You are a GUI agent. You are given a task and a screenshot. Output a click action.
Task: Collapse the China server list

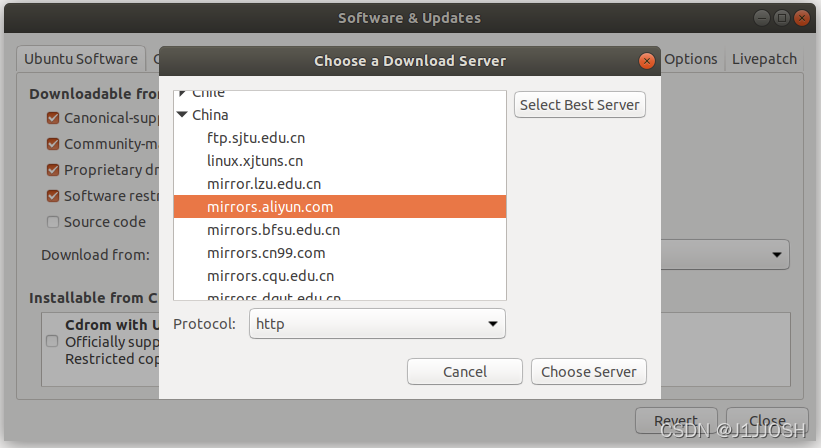[182, 115]
